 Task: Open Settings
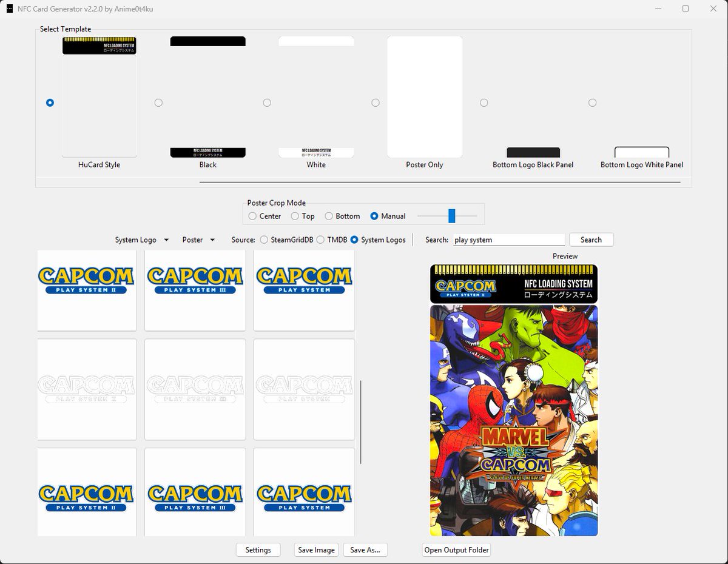pos(258,550)
